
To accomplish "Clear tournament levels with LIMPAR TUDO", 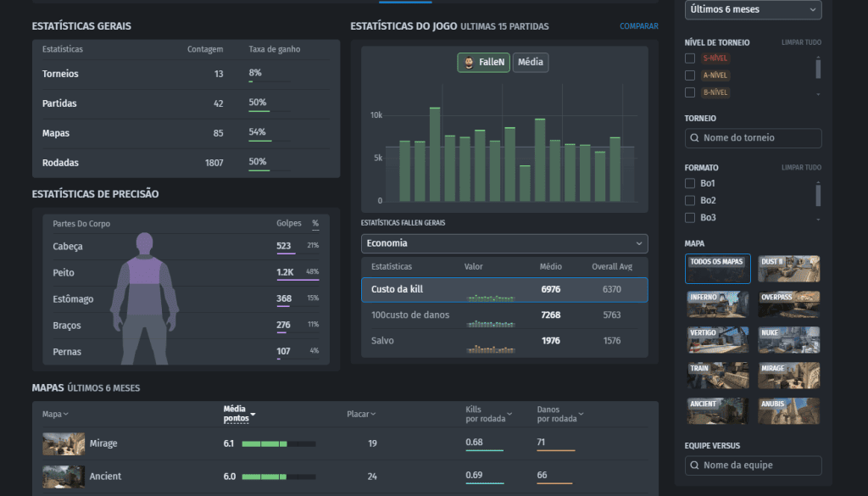I will pos(800,42).
